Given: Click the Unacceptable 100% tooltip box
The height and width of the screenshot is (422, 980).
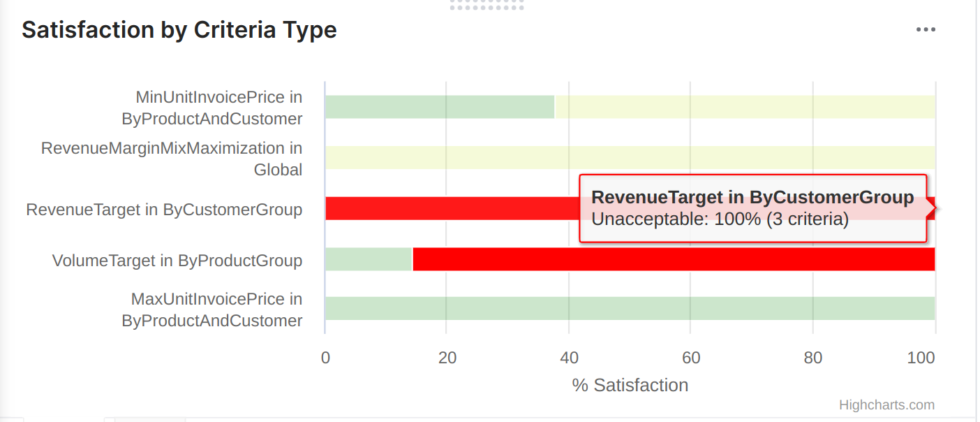Looking at the screenshot, I should pyautogui.click(x=752, y=208).
